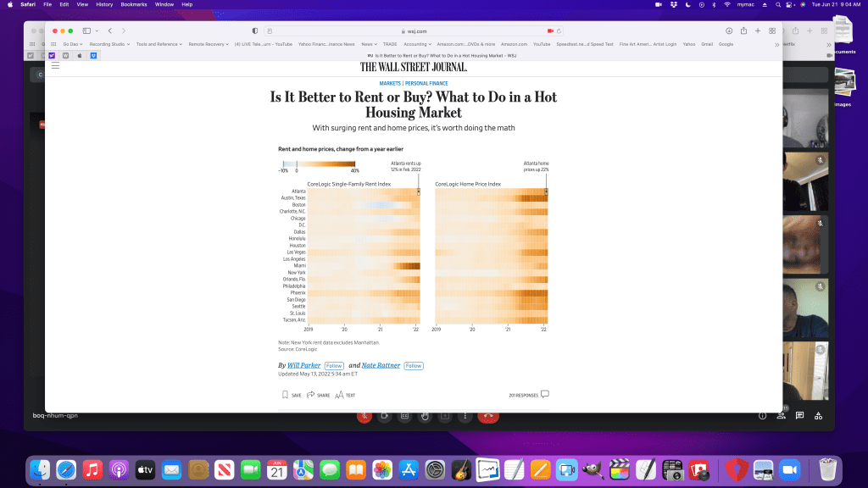Open Safari's new tab plus button
868x488 pixels.
(757, 30)
